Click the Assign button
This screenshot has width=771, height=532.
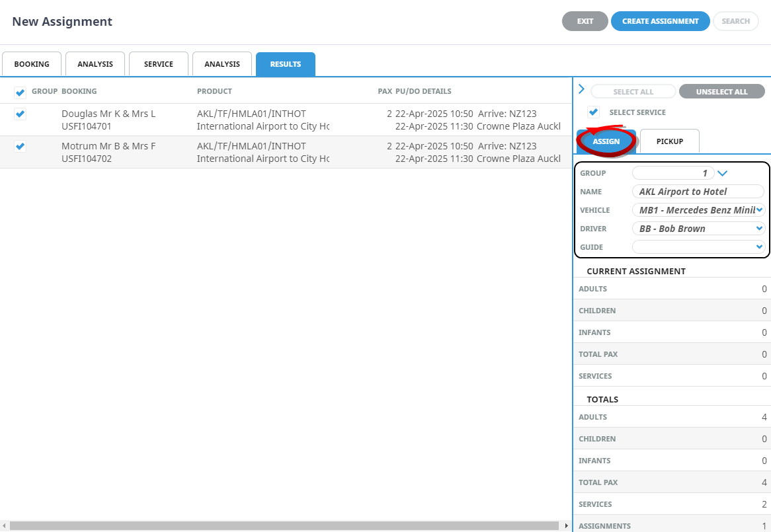[606, 141]
